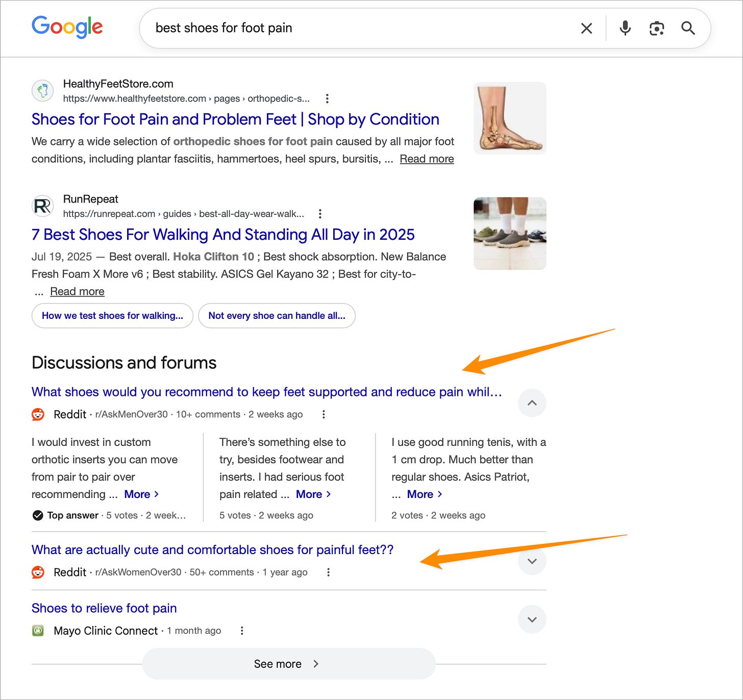Viewport: 743px width, 700px height.
Task: Open Shoes to relieve foot pain link
Action: point(104,608)
